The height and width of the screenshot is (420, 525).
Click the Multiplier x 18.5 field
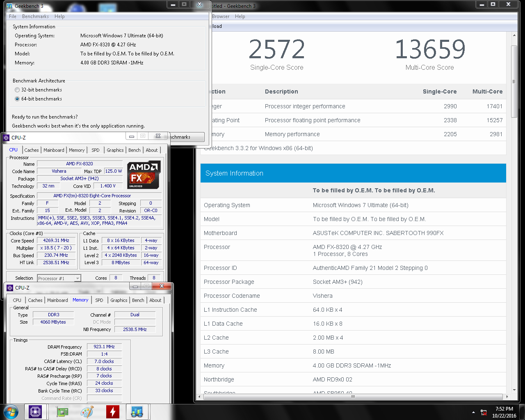pyautogui.click(x=56, y=248)
